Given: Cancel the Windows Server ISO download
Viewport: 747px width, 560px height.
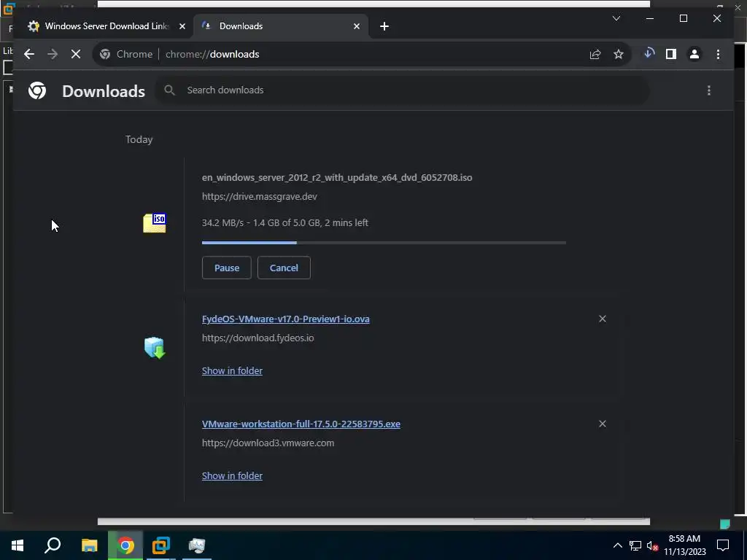Looking at the screenshot, I should pyautogui.click(x=284, y=268).
